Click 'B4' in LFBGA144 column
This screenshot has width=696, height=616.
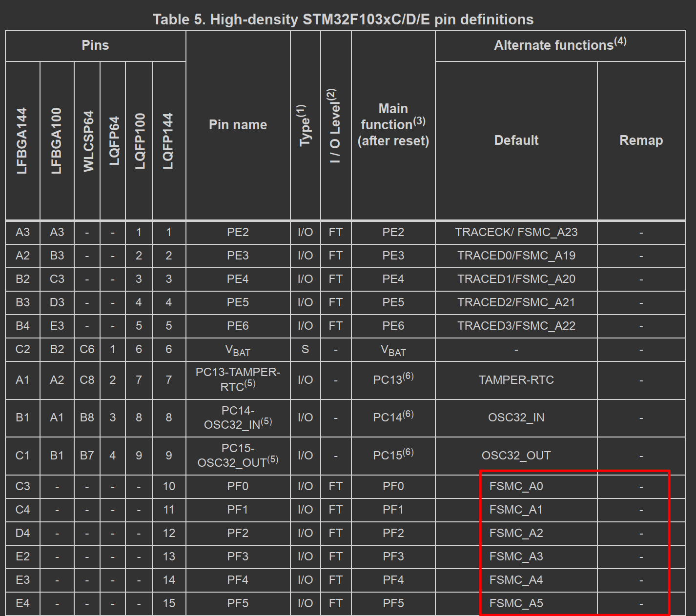coord(22,326)
